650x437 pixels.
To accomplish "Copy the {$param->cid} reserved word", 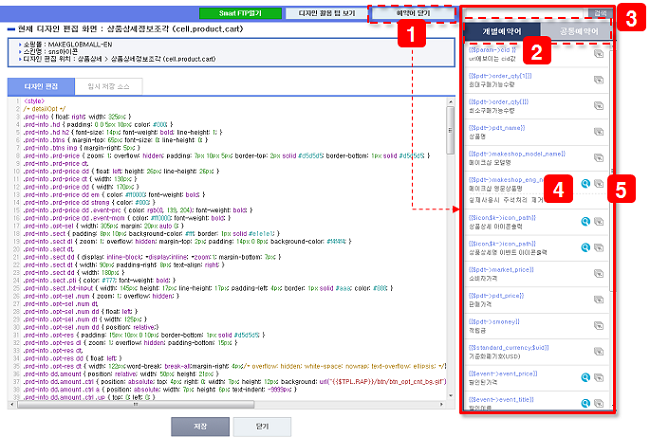I will [599, 54].
